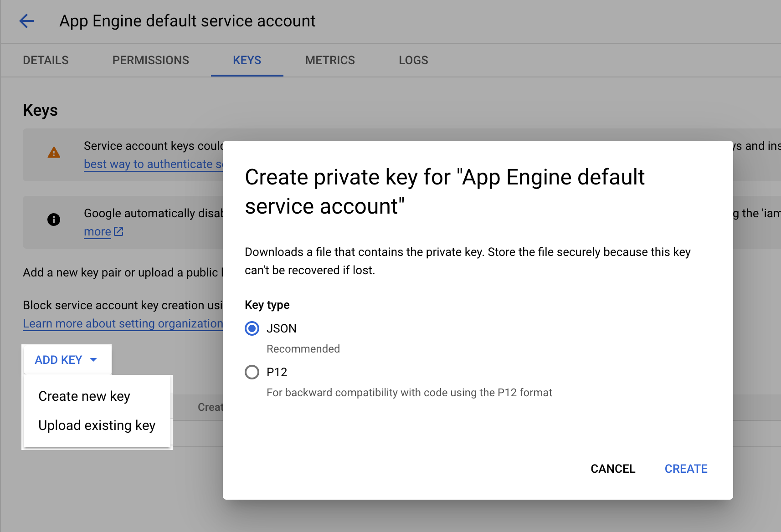
Task: Click the black info circle icon
Action: pos(54,220)
